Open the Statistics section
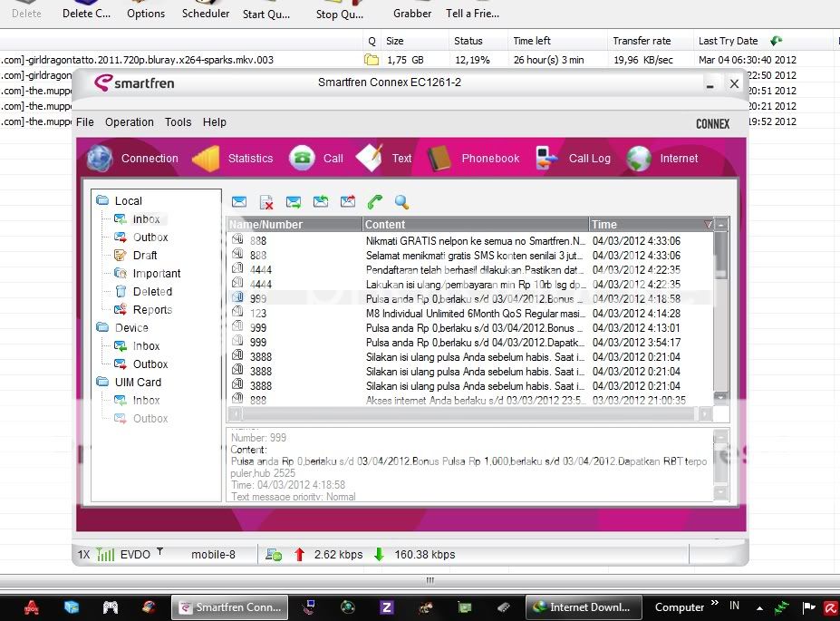 [x=233, y=159]
